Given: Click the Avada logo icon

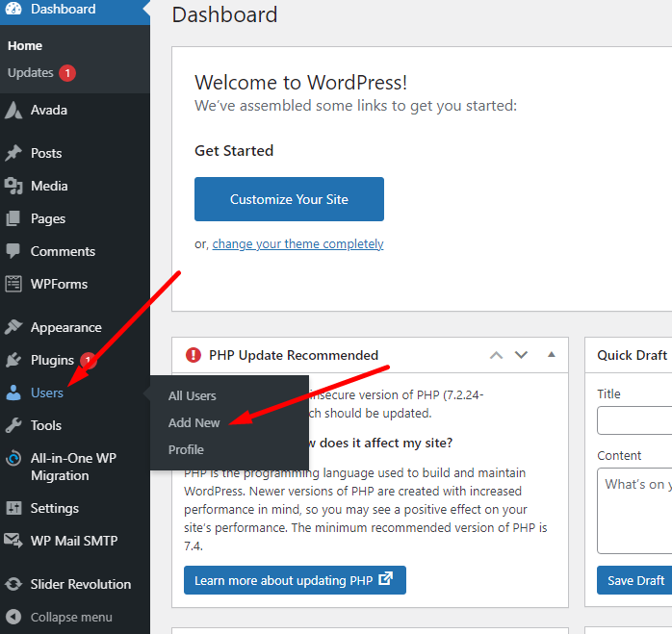Looking at the screenshot, I should (13, 110).
